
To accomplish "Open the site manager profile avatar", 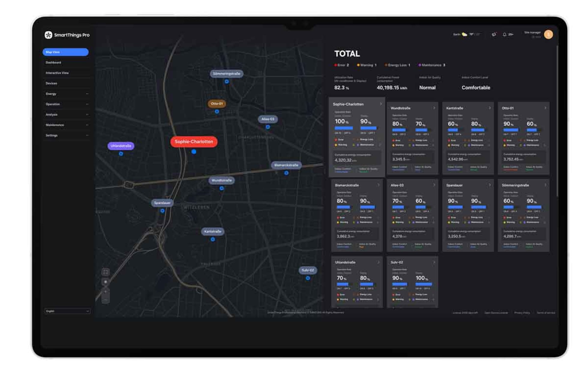I will click(x=548, y=34).
